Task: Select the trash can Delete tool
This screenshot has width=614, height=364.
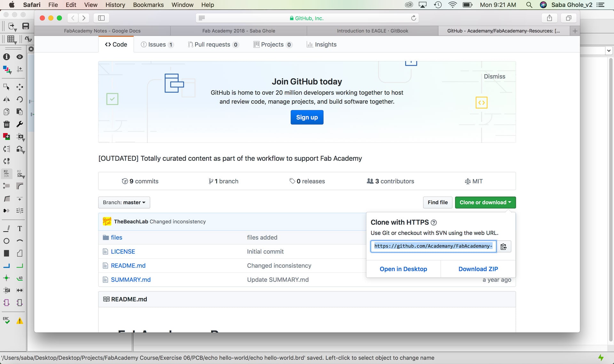Action: (6, 124)
